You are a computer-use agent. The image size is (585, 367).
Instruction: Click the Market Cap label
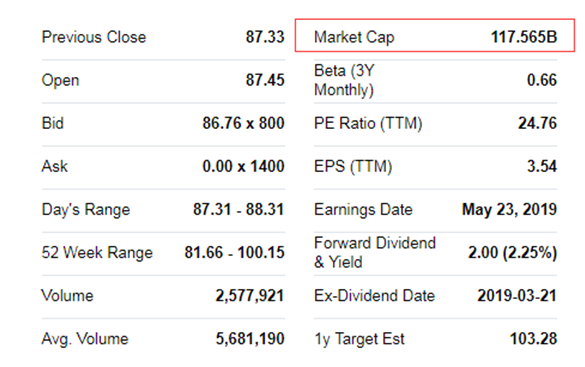point(354,37)
